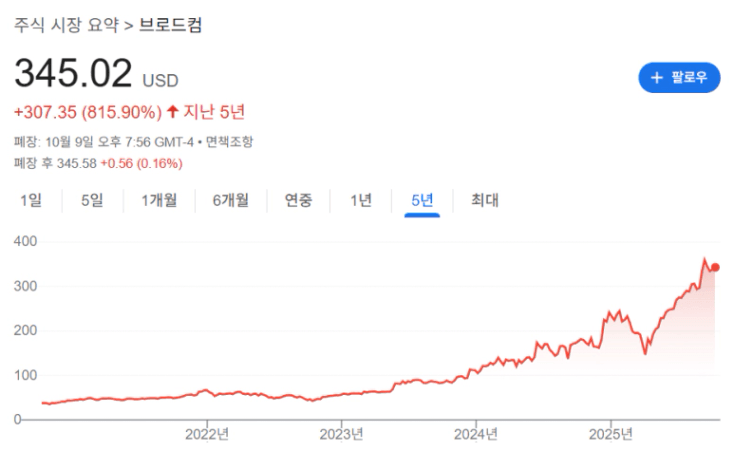Click the red endpoint dot on chart

click(715, 267)
